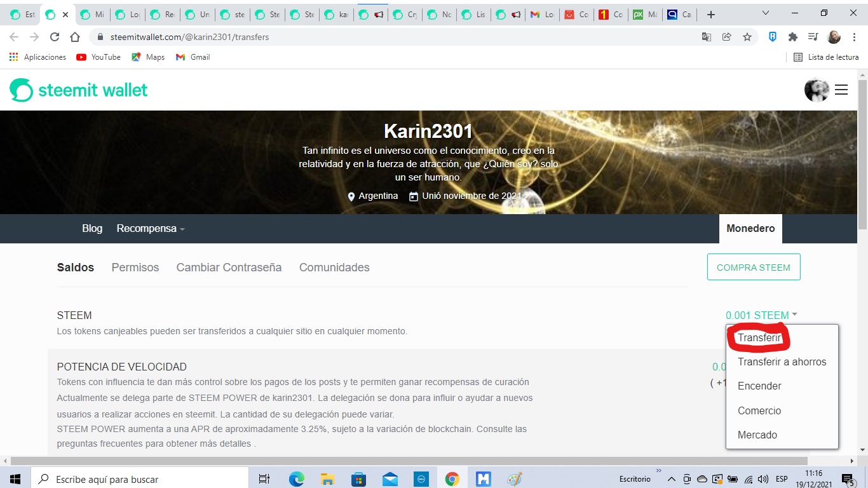Launch Microsoft Edge from the taskbar
The width and height of the screenshot is (868, 488).
pyautogui.click(x=297, y=479)
